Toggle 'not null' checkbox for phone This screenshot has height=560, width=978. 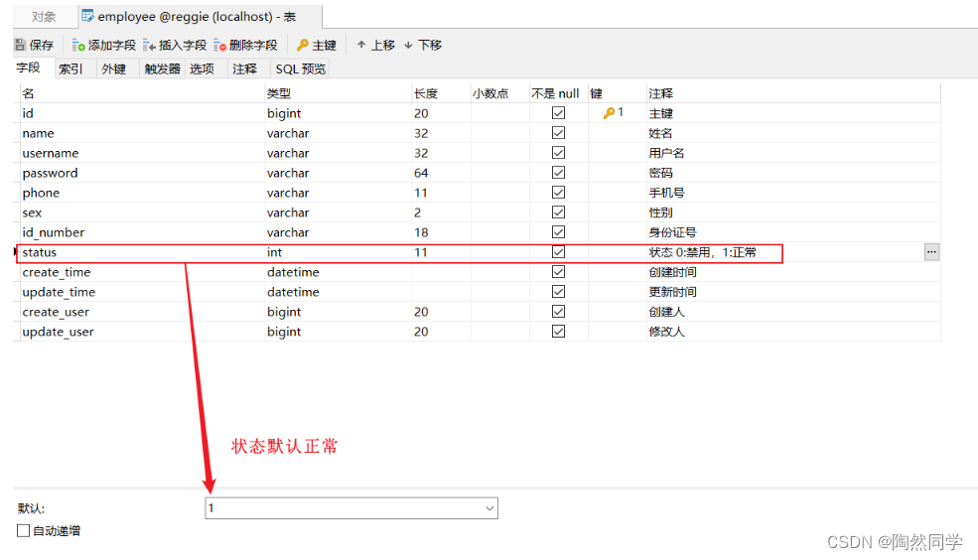(x=558, y=193)
